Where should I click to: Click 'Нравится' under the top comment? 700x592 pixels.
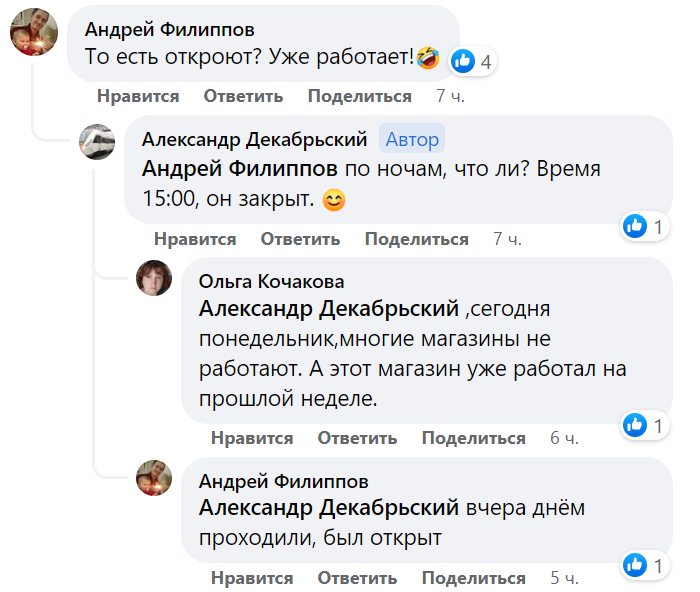[x=138, y=96]
